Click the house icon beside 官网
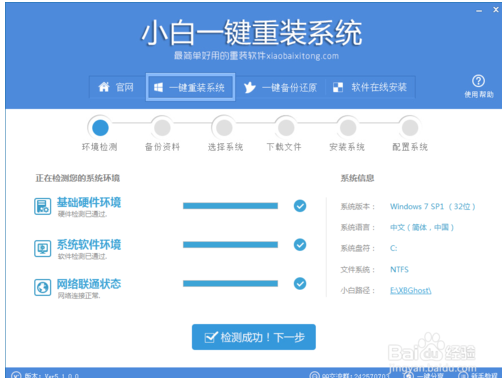 pyautogui.click(x=104, y=87)
